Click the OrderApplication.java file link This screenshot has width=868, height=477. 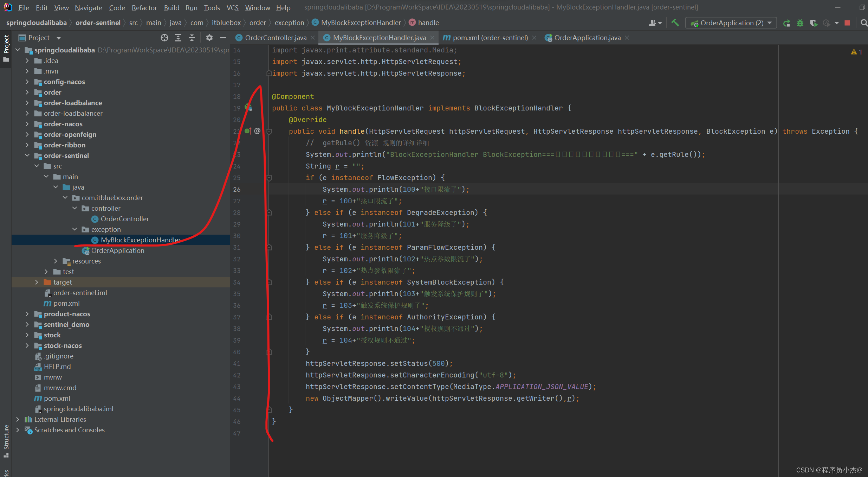click(x=586, y=38)
